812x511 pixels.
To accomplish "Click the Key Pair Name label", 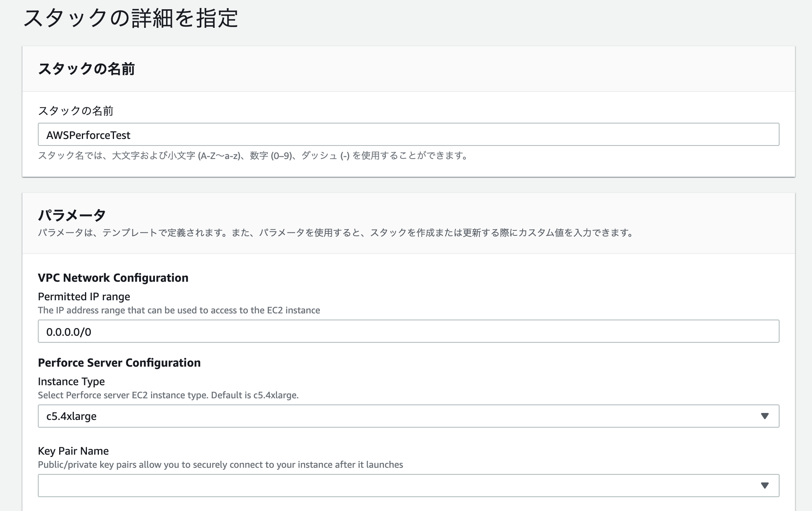I will [x=73, y=451].
